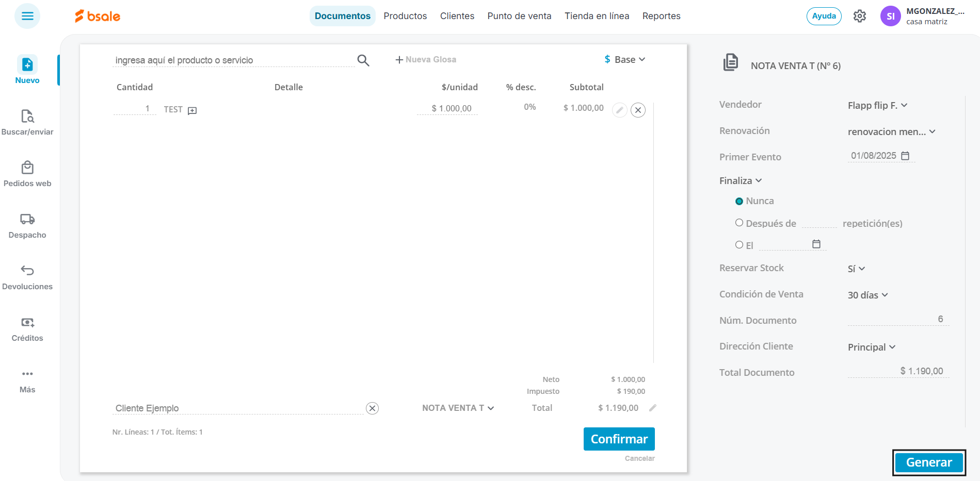Open the SI user avatar
This screenshot has height=481, width=980.
click(890, 16)
